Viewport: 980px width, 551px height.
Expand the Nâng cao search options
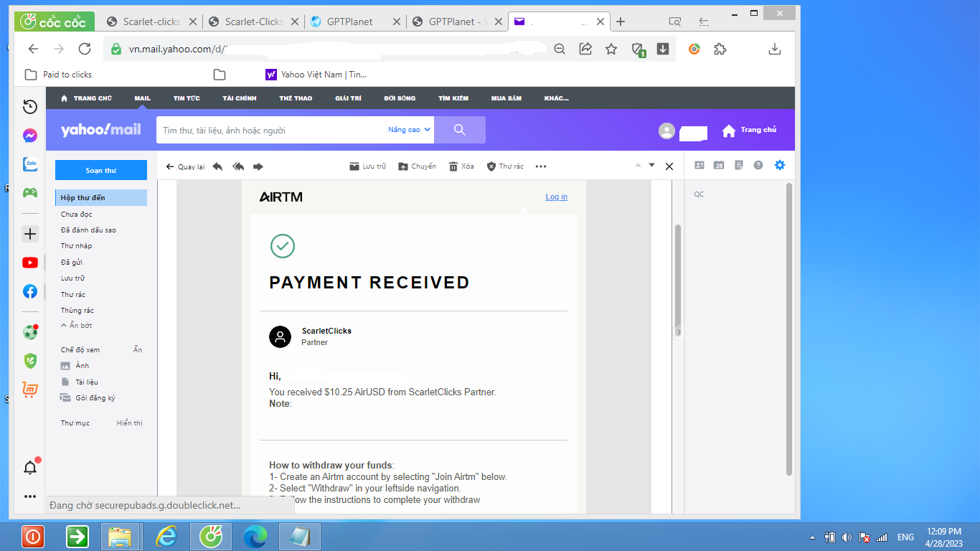(410, 130)
